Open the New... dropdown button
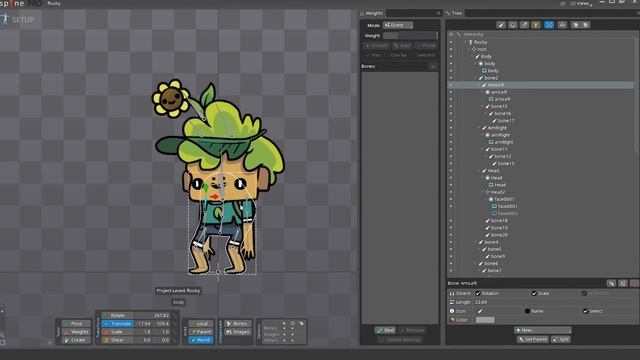 click(542, 330)
